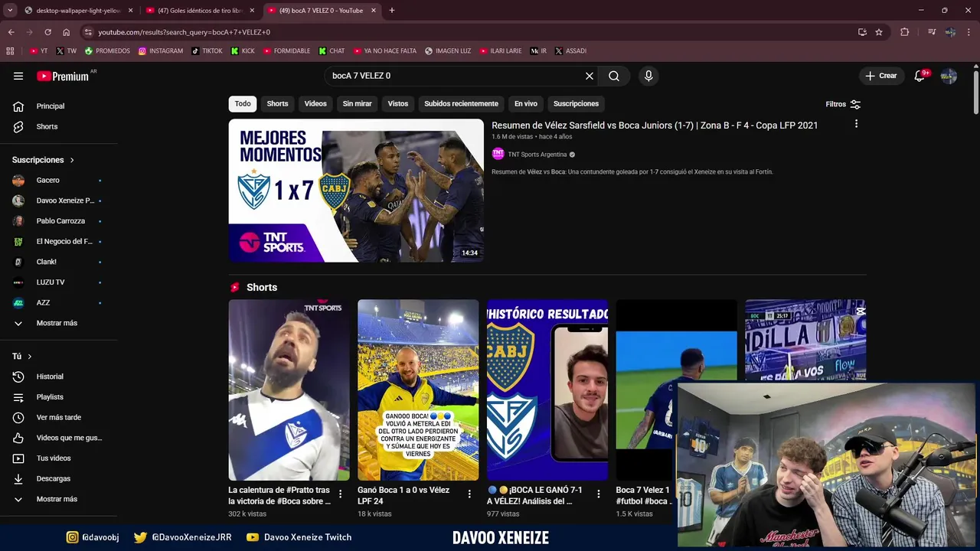Screen dimensions: 980x551
Task: Select the En vivo filter chip
Action: [x=525, y=103]
